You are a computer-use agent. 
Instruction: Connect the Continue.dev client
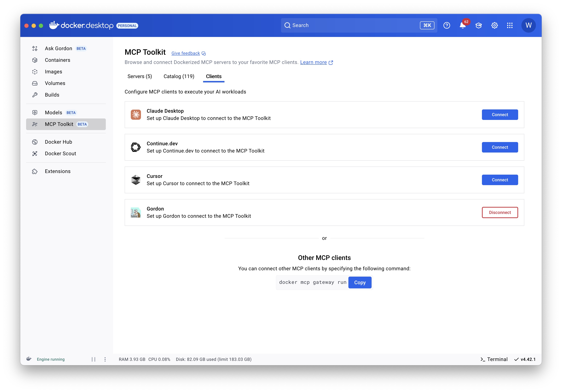(499, 147)
